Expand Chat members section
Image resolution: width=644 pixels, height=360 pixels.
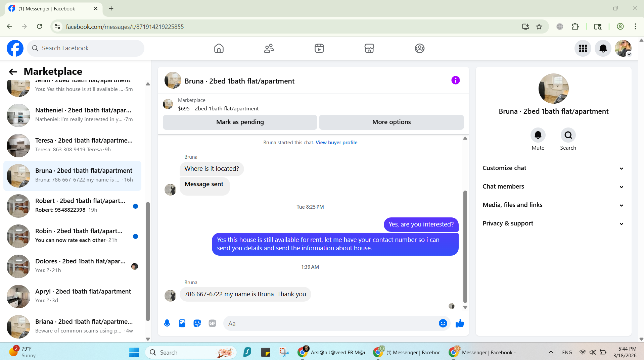click(553, 187)
